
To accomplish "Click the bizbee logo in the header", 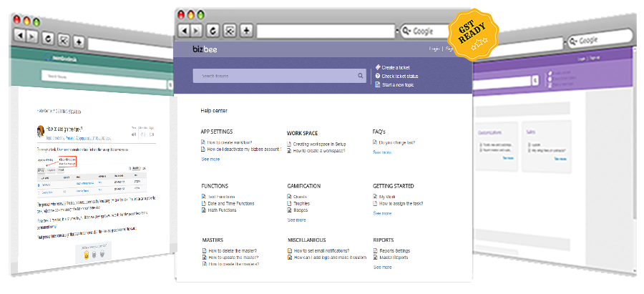I will pos(205,49).
